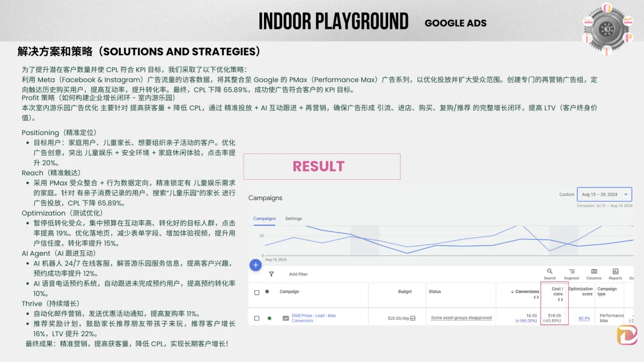Screen dimensions: 644x362
Task: Click the Add filter field
Action: (x=298, y=274)
